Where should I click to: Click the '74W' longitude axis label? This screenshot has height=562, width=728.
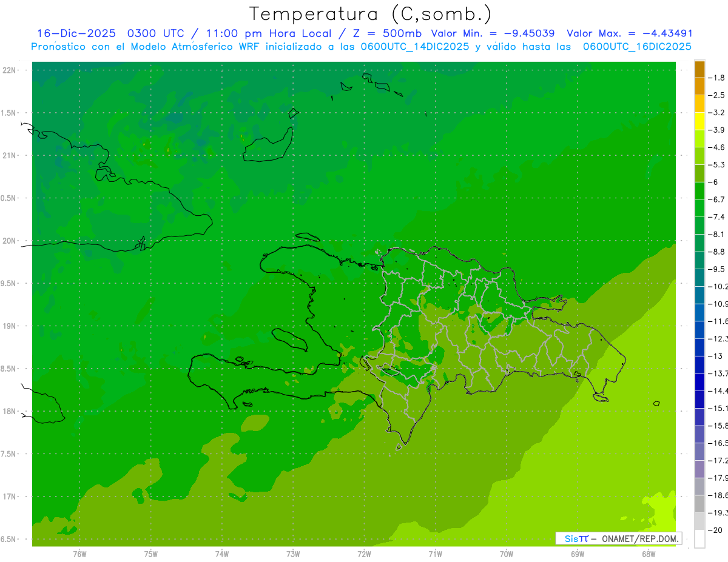coord(221,554)
